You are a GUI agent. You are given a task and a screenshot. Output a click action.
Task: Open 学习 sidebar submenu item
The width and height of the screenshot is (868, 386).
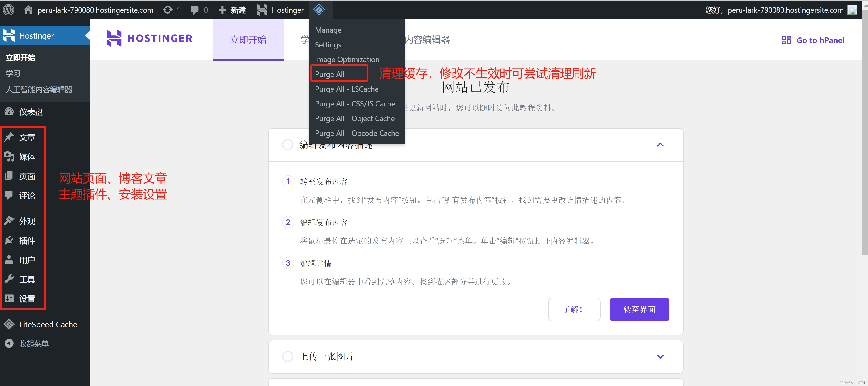pos(13,73)
